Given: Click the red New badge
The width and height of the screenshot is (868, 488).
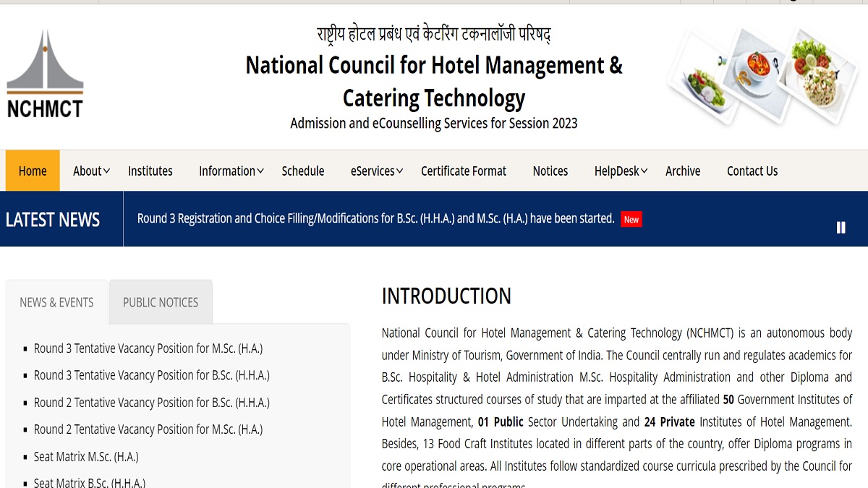Looking at the screenshot, I should click(x=631, y=219).
